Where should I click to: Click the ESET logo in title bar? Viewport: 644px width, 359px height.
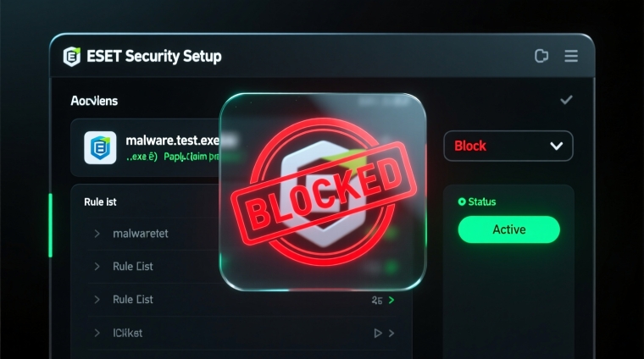point(72,57)
